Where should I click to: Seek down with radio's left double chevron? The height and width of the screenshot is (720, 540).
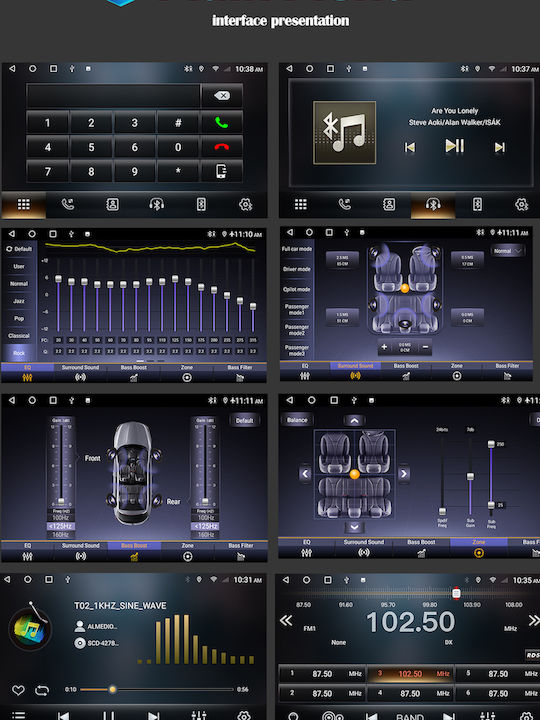(x=286, y=621)
